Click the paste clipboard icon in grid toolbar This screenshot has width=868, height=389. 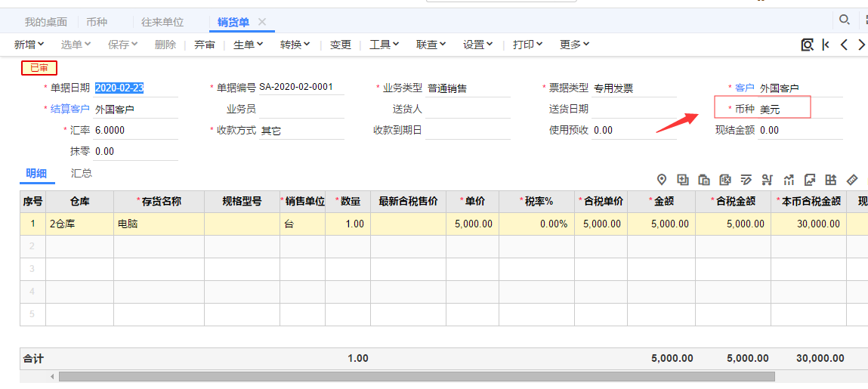(x=704, y=180)
